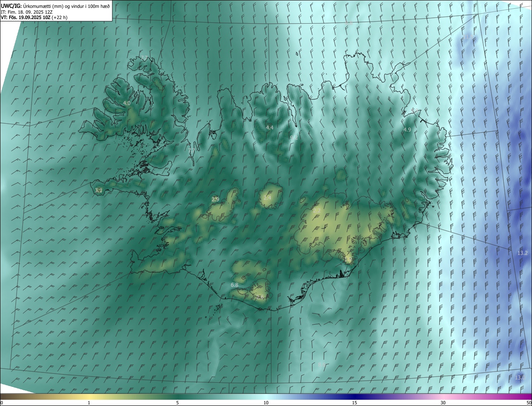This screenshot has height=406, width=532.
Task: Click the 0 tick on the colour scale
Action: (x=2, y=403)
